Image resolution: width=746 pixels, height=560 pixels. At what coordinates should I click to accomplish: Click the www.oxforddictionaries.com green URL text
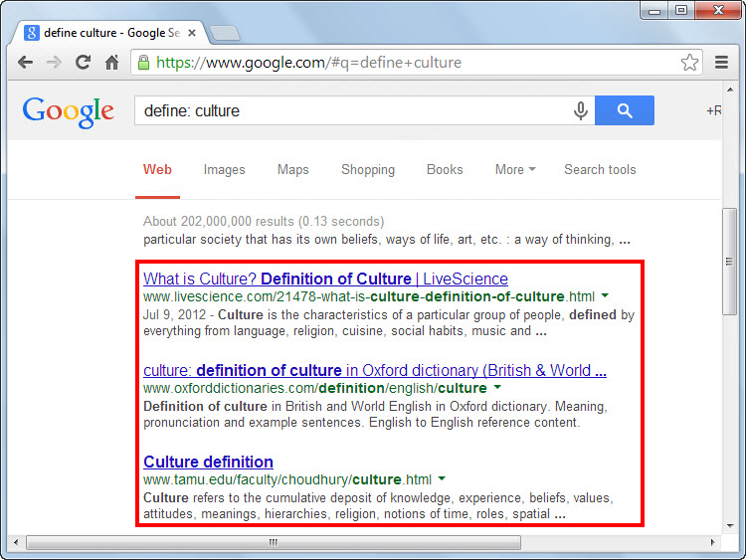pyautogui.click(x=315, y=388)
